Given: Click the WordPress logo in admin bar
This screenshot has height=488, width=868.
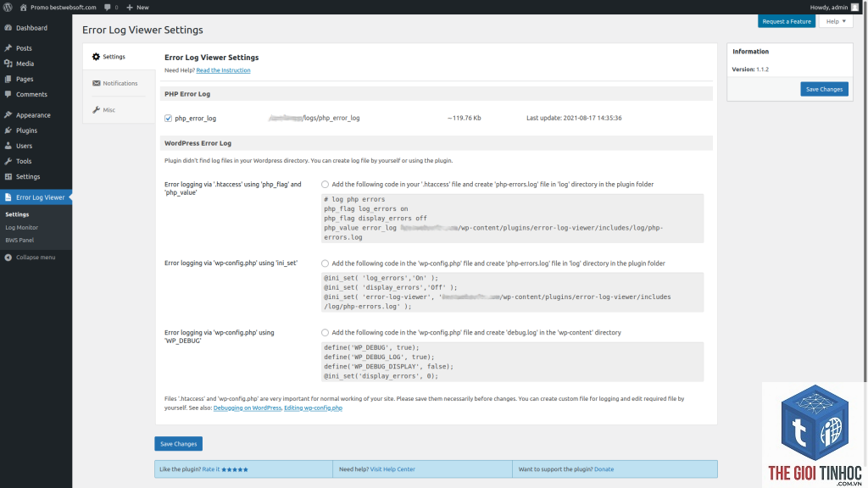Looking at the screenshot, I should pyautogui.click(x=8, y=7).
